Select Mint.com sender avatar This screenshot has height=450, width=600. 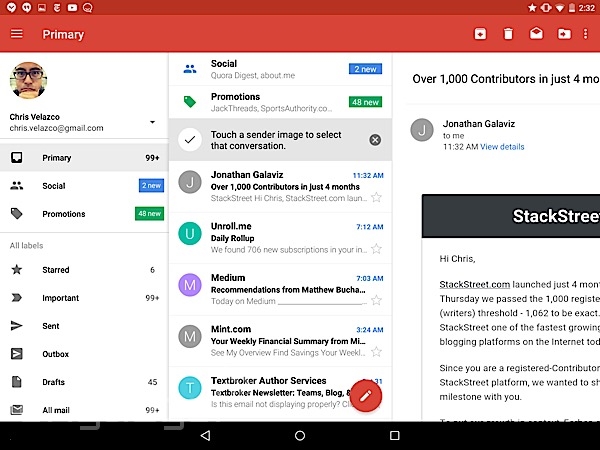click(190, 336)
